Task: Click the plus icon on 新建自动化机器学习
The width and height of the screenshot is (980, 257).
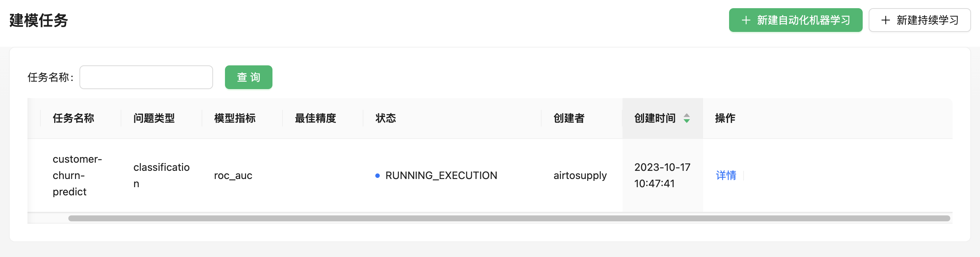Action: (x=746, y=20)
